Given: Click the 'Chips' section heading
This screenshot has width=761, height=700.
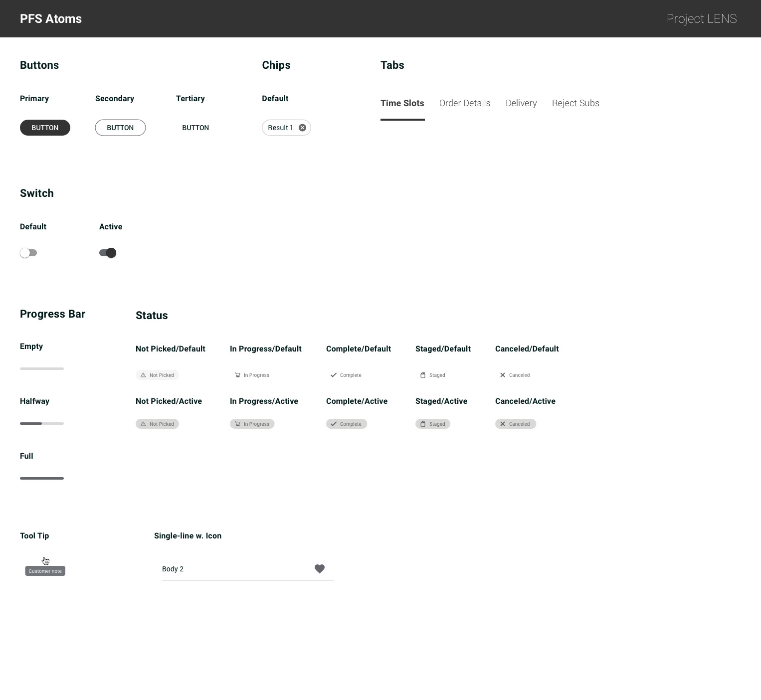Looking at the screenshot, I should [x=276, y=65].
